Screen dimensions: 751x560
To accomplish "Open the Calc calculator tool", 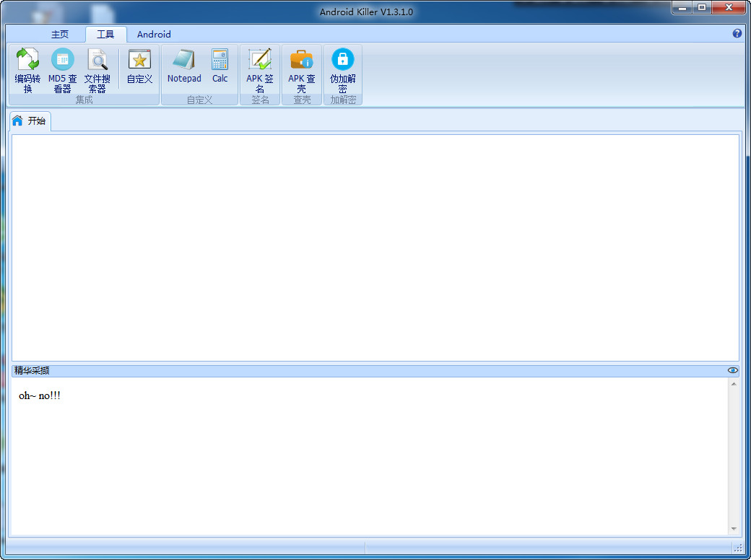I will pyautogui.click(x=220, y=66).
